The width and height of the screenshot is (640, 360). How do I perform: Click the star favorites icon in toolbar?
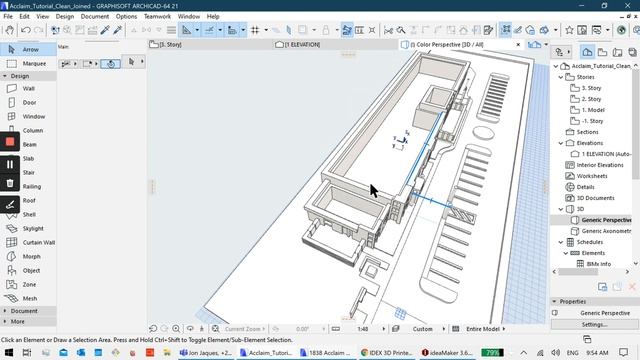pos(569,30)
